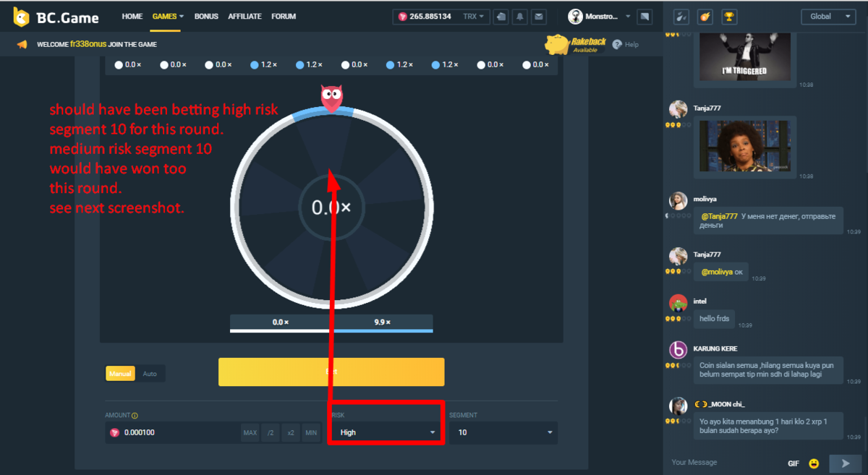Screen dimensions: 868x475
Task: Open the wallet icon next to TRX balance
Action: tap(502, 17)
